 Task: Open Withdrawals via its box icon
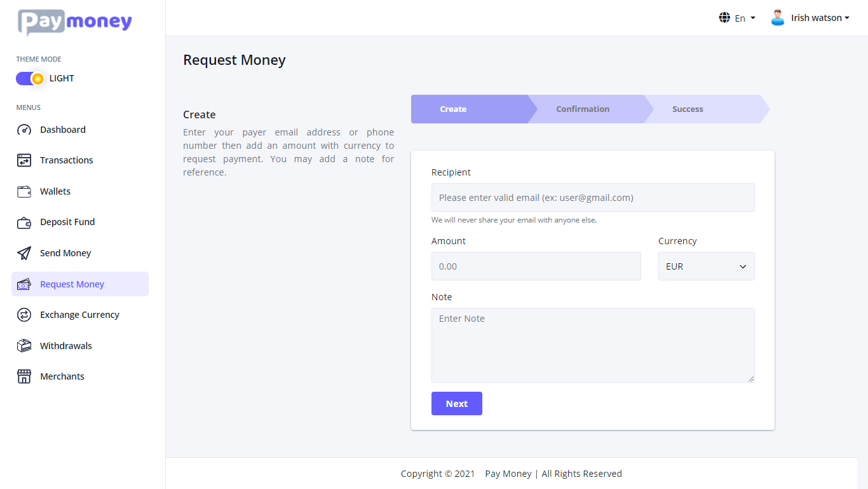(24, 345)
